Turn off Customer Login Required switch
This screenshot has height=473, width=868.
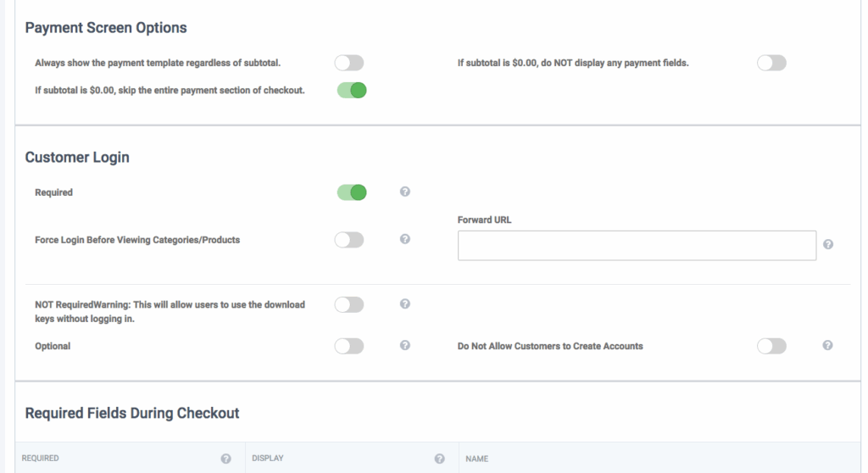pos(351,192)
